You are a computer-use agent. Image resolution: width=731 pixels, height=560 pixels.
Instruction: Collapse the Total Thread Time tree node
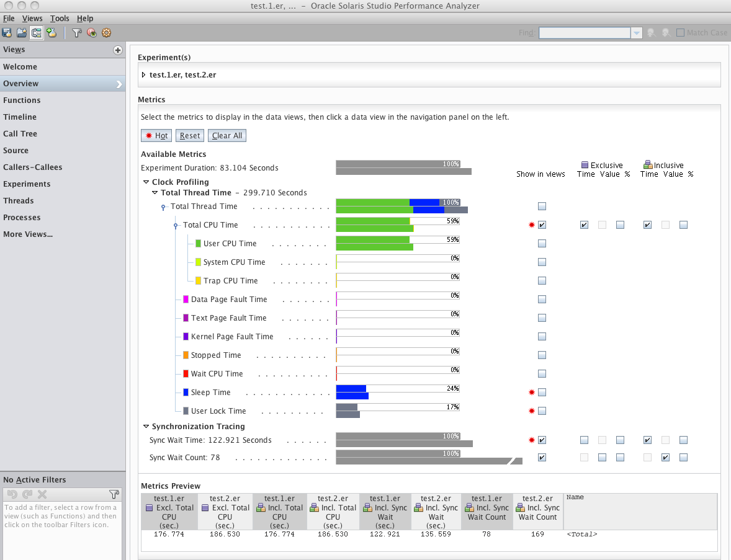[163, 207]
